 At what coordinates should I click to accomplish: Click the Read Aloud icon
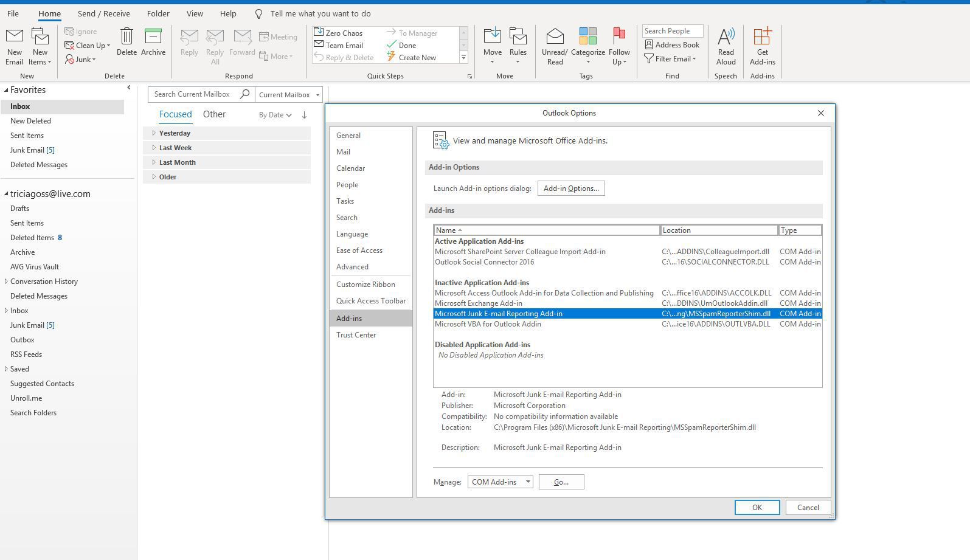[726, 36]
